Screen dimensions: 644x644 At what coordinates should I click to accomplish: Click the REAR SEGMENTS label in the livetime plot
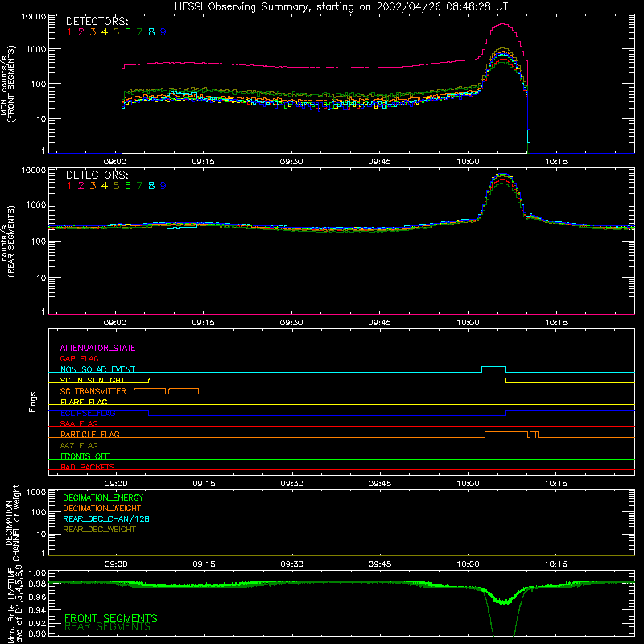click(x=107, y=627)
